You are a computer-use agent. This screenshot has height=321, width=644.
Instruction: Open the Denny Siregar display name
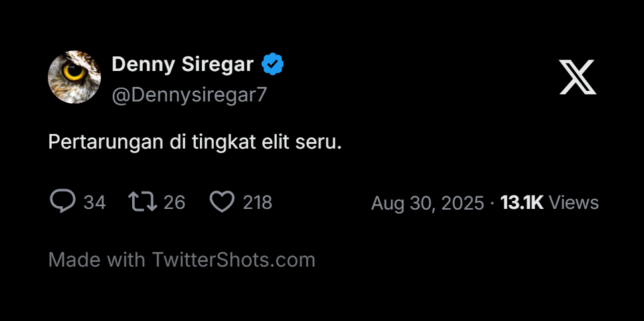pyautogui.click(x=183, y=64)
